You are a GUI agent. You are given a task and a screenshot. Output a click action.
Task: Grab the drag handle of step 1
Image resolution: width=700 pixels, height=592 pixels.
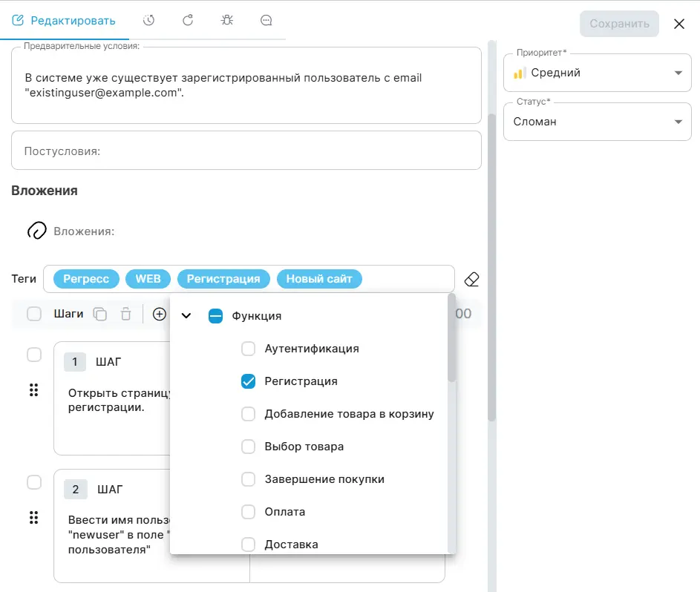(x=33, y=389)
